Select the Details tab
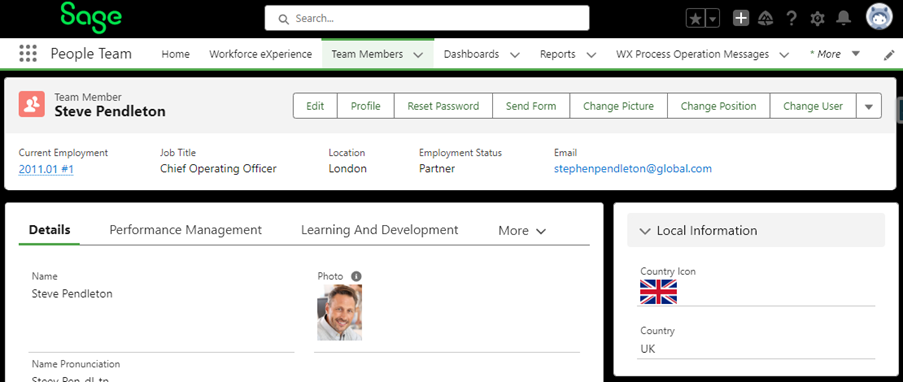The image size is (903, 382). (50, 230)
